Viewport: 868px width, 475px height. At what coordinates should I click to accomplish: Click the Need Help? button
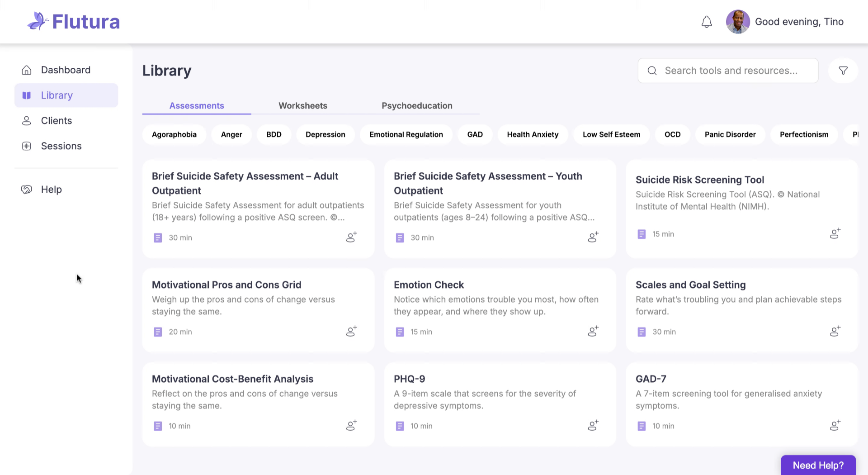tap(818, 465)
